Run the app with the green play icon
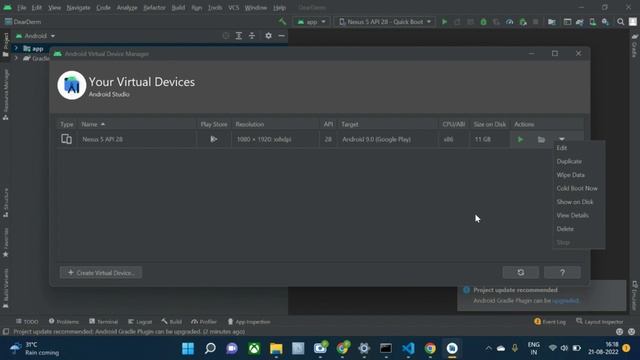Viewport: 640px width, 360px height. (x=444, y=22)
